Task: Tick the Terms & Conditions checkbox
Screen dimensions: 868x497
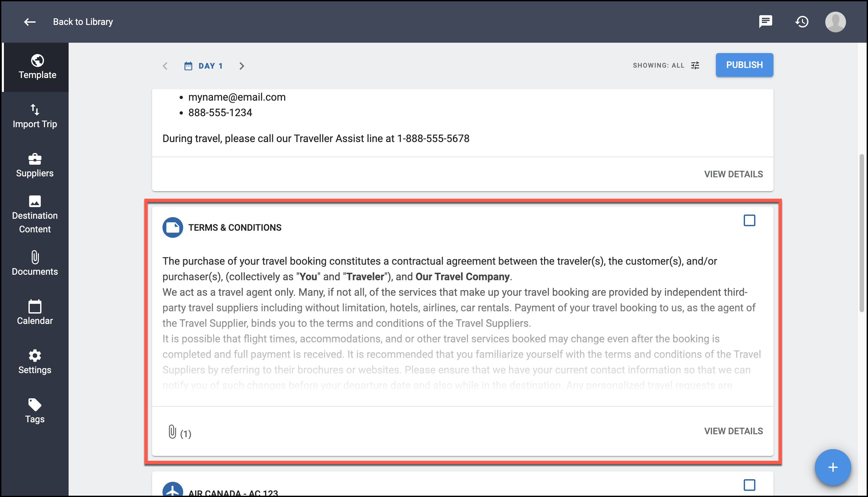Action: (x=749, y=220)
